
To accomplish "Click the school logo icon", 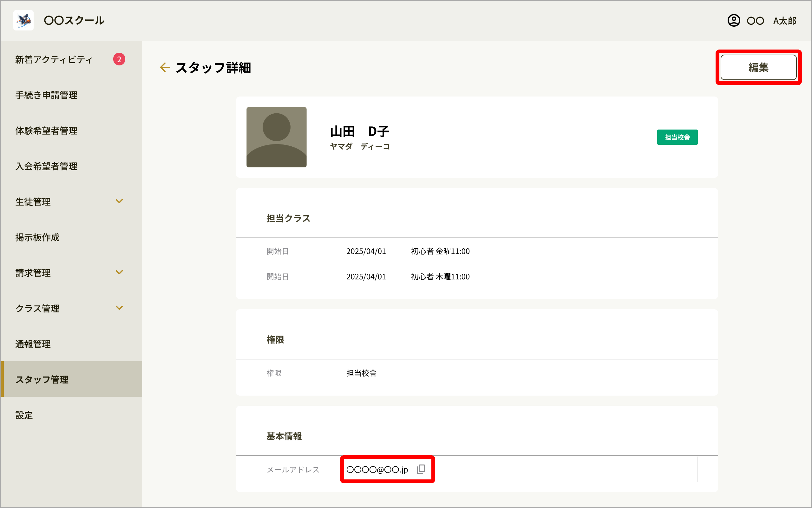I will pyautogui.click(x=23, y=20).
